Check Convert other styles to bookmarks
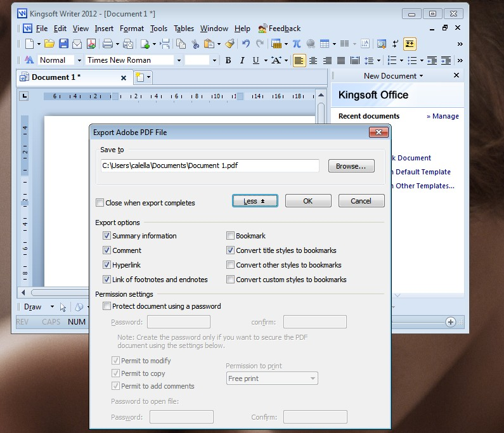Screen dimensions: 504x433 (230, 265)
